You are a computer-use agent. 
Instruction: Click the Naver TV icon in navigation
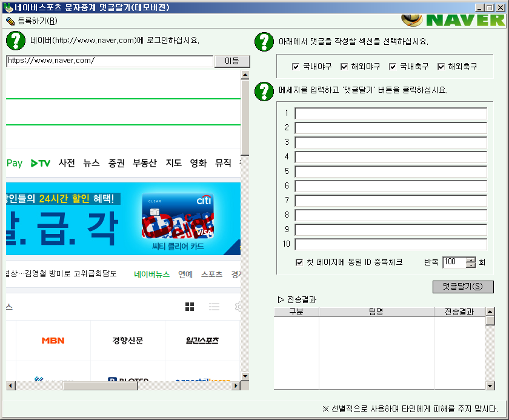click(41, 163)
